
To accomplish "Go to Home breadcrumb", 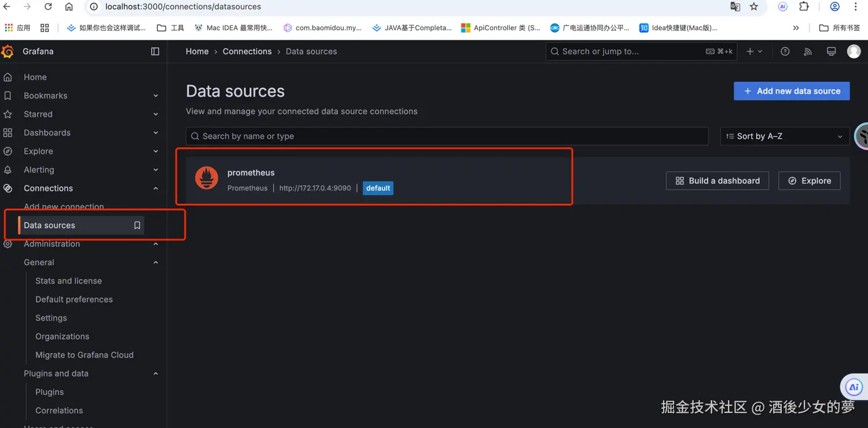I will click(197, 52).
